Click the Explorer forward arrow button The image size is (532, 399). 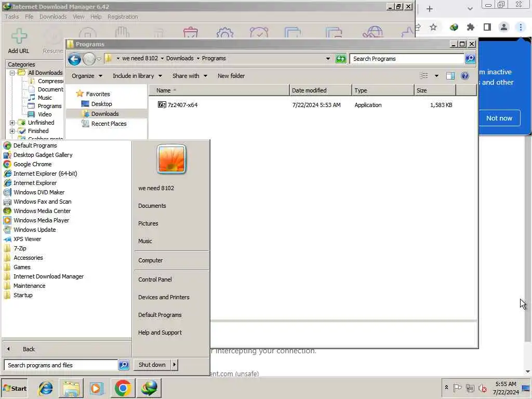(89, 59)
